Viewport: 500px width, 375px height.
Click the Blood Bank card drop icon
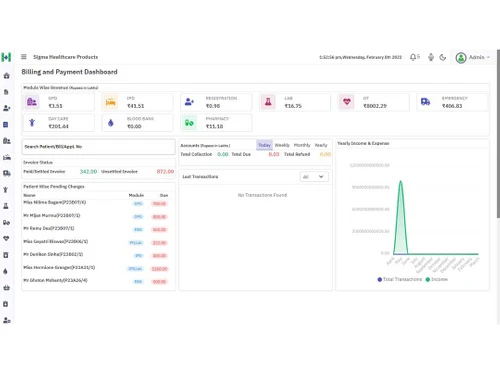111,123
